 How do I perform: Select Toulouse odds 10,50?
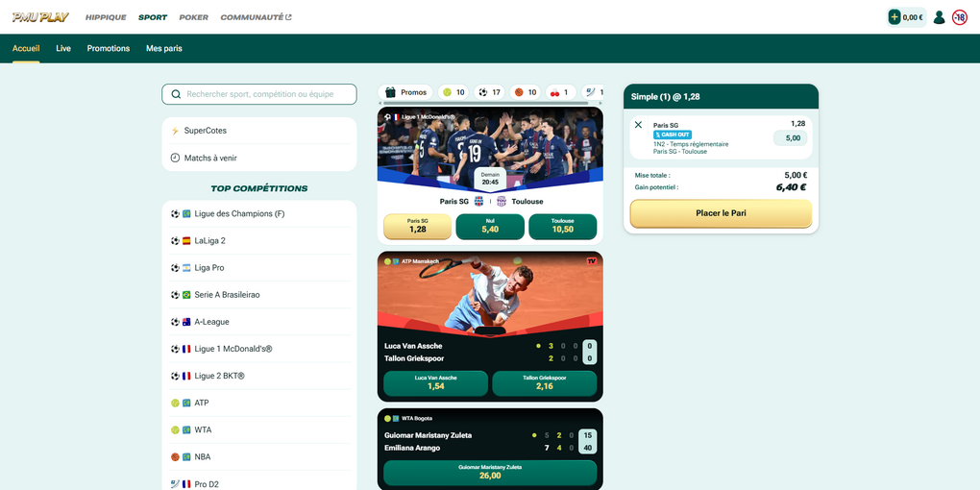click(562, 226)
